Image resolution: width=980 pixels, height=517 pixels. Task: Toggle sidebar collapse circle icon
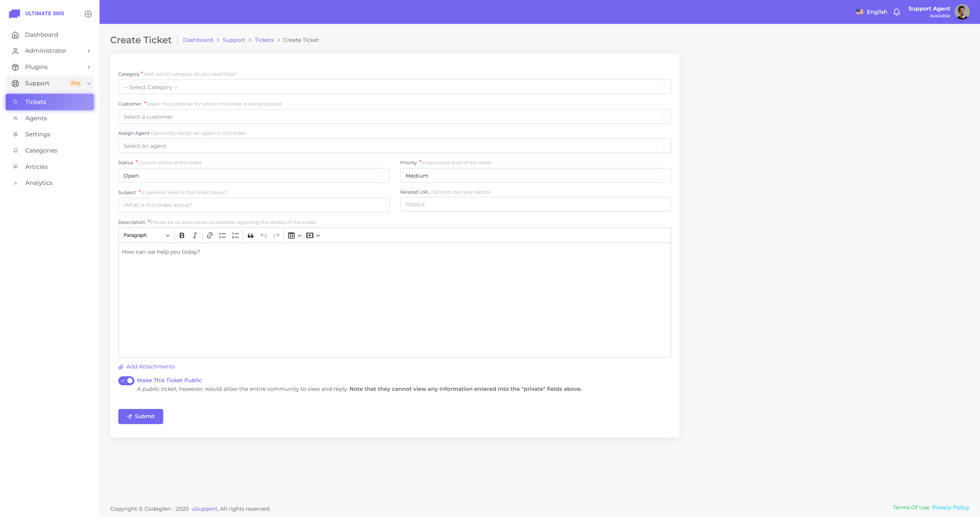(88, 14)
